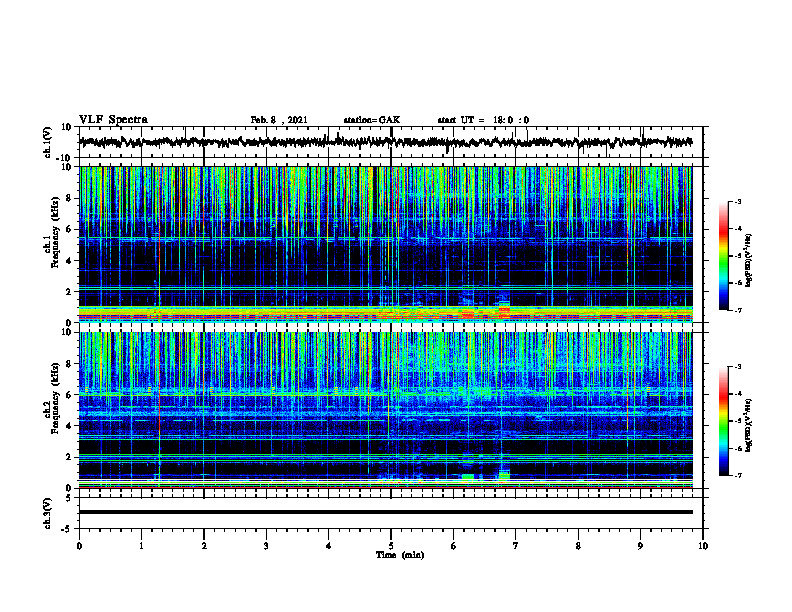This screenshot has width=792, height=612.
Task: Click time-axis tick label "10" at right end
Action: 703,546
